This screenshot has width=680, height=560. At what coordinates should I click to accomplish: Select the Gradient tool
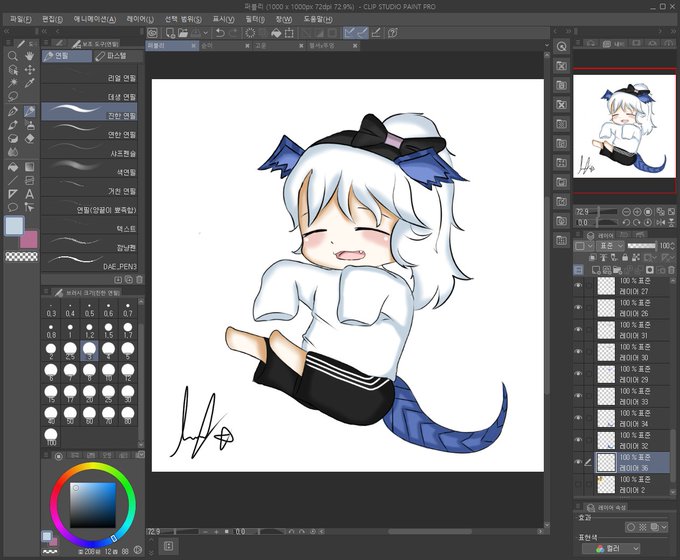click(x=29, y=167)
